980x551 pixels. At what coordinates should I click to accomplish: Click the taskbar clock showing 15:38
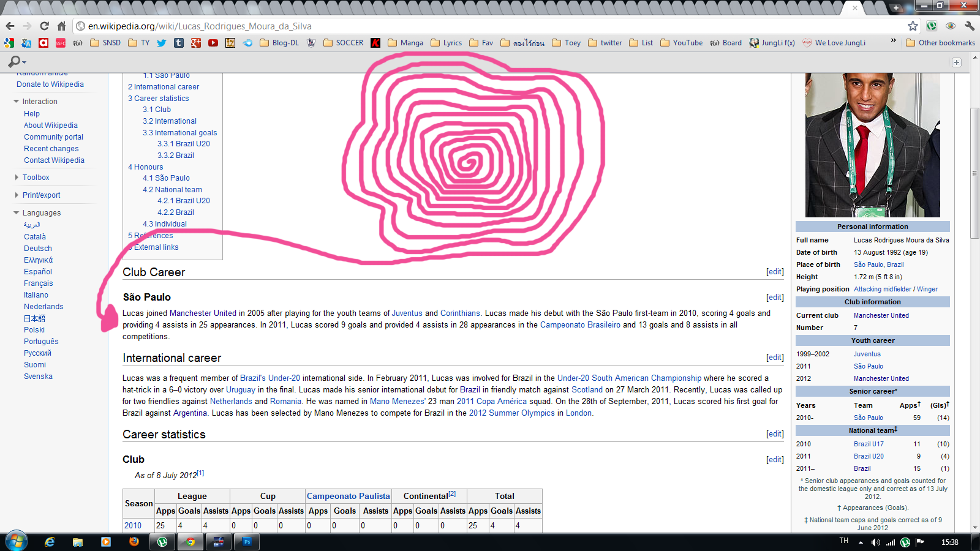(x=949, y=542)
